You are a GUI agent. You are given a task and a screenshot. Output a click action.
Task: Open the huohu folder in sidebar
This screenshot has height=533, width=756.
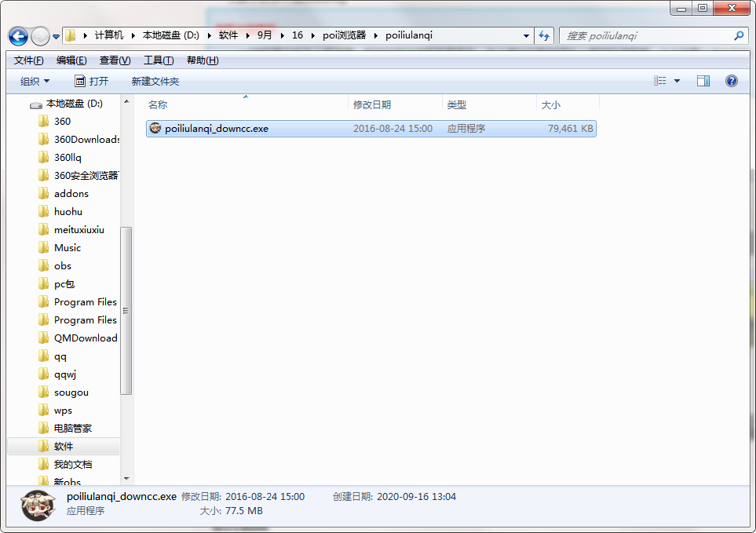[68, 212]
